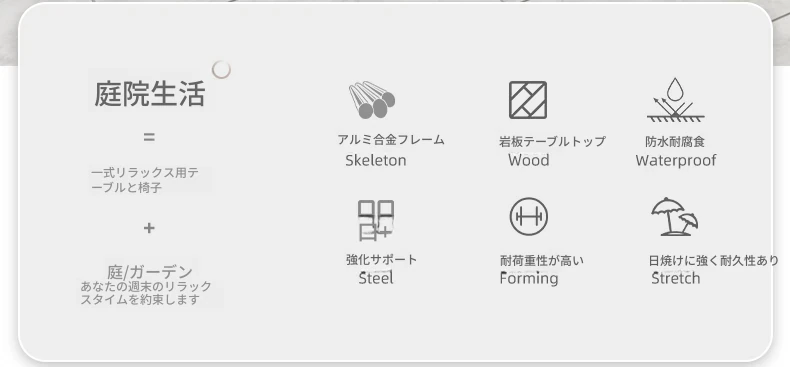Click the Steel label
Viewport: 790px width, 367px height.
tap(376, 278)
